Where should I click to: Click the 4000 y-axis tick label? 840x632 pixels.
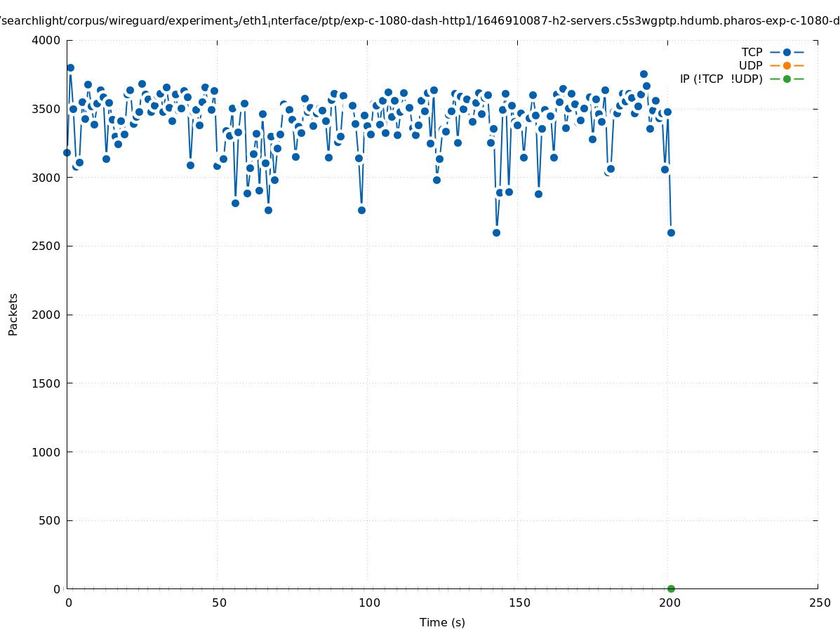click(46, 41)
